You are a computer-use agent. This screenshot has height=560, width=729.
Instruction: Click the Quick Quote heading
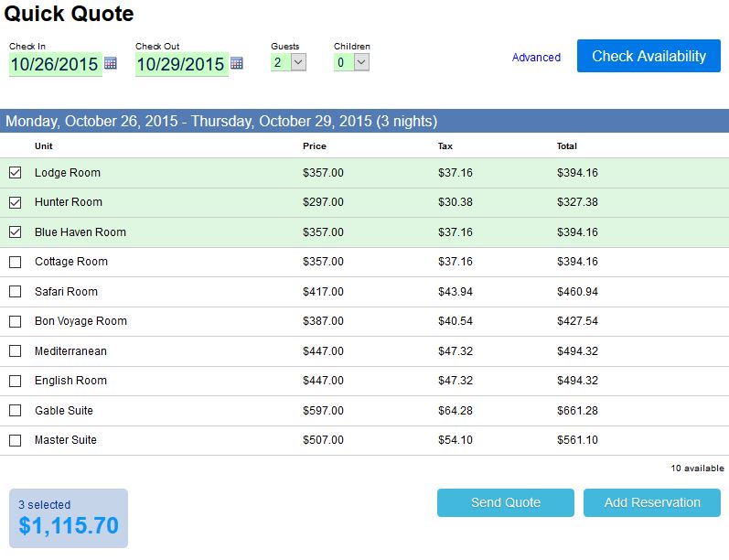tap(69, 14)
